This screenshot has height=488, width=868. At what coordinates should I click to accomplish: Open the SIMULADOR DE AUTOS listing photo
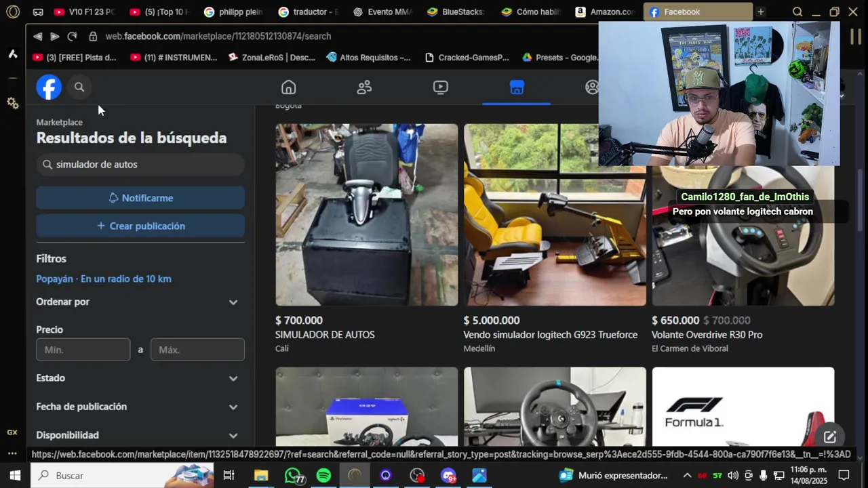pyautogui.click(x=366, y=214)
